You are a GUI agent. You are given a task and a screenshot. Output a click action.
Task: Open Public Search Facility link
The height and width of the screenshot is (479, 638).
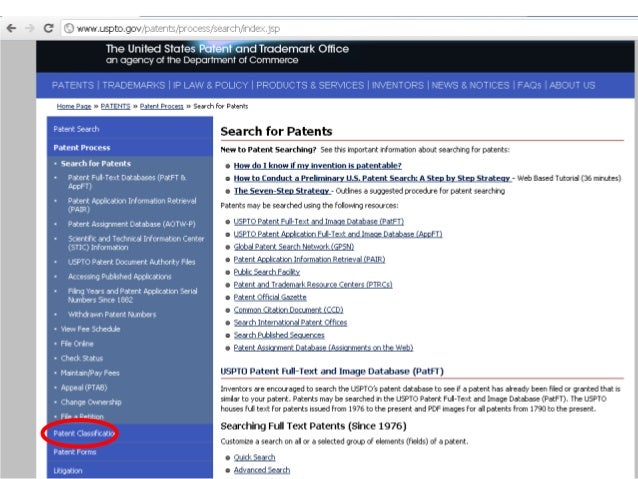pos(267,272)
